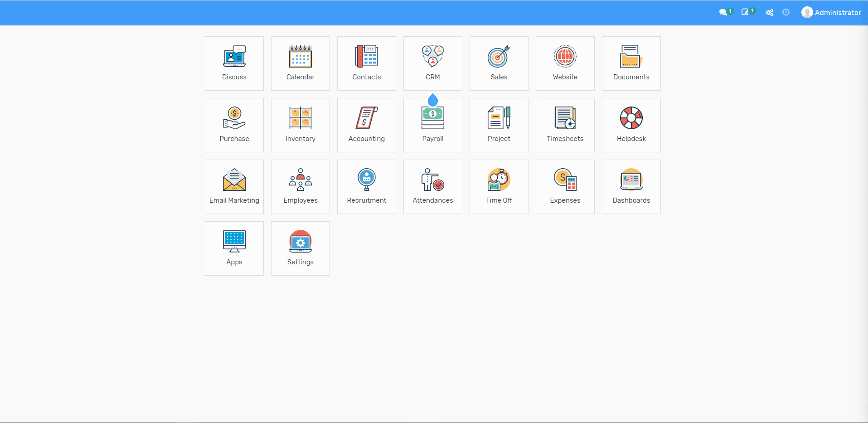This screenshot has width=868, height=423.
Task: Click the blue droplet above Payroll
Action: pos(433,100)
